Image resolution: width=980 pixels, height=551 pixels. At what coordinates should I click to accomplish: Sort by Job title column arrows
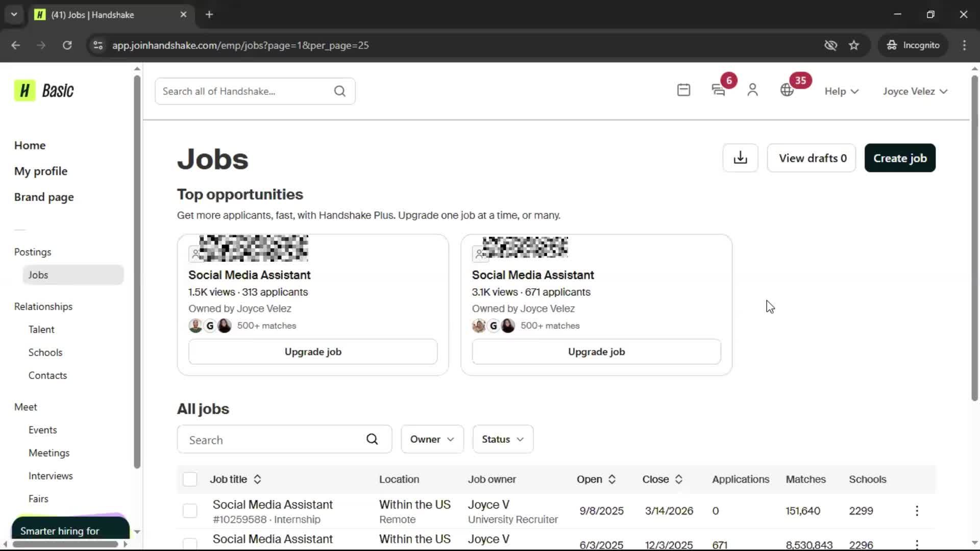[257, 479]
